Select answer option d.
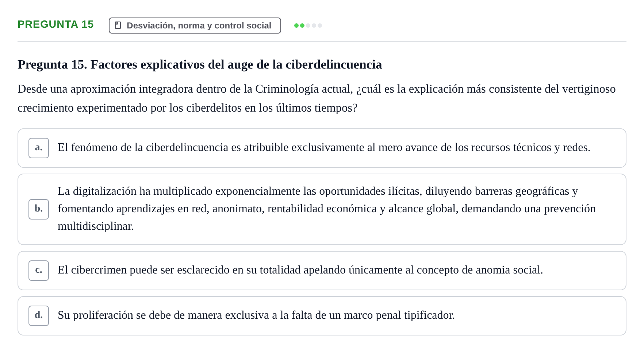 tap(322, 316)
